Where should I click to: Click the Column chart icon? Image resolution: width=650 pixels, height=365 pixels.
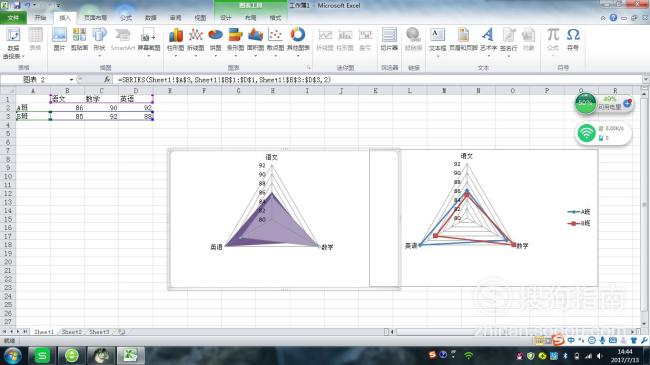point(176,40)
